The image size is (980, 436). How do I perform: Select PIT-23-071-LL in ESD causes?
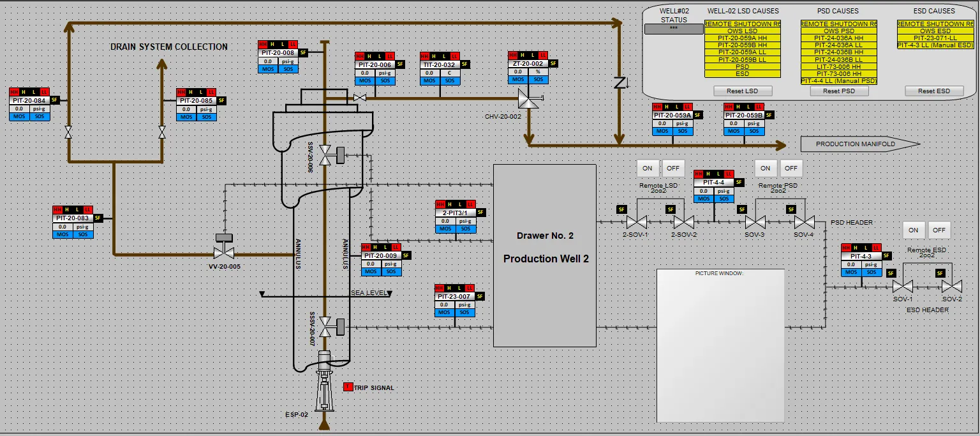(x=935, y=38)
